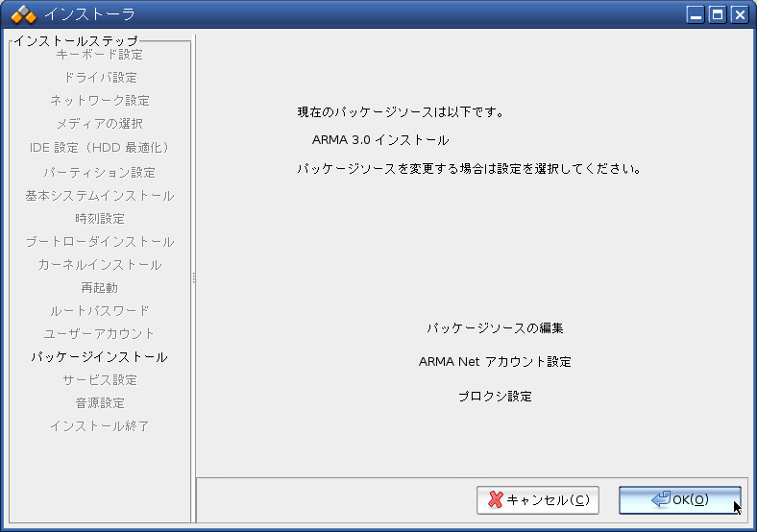Select パーティション設定 step in sidebar
The image size is (757, 532).
click(x=99, y=173)
